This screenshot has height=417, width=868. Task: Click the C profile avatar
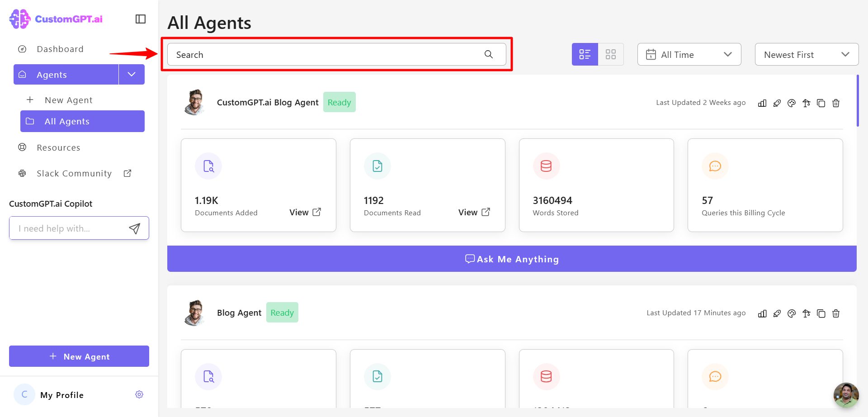(24, 394)
